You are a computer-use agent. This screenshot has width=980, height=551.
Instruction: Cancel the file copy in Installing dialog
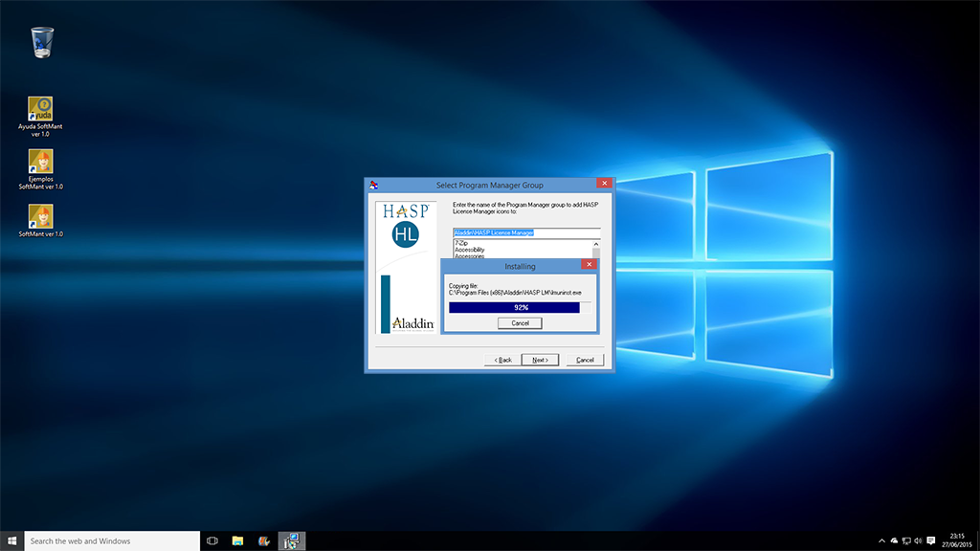(520, 323)
